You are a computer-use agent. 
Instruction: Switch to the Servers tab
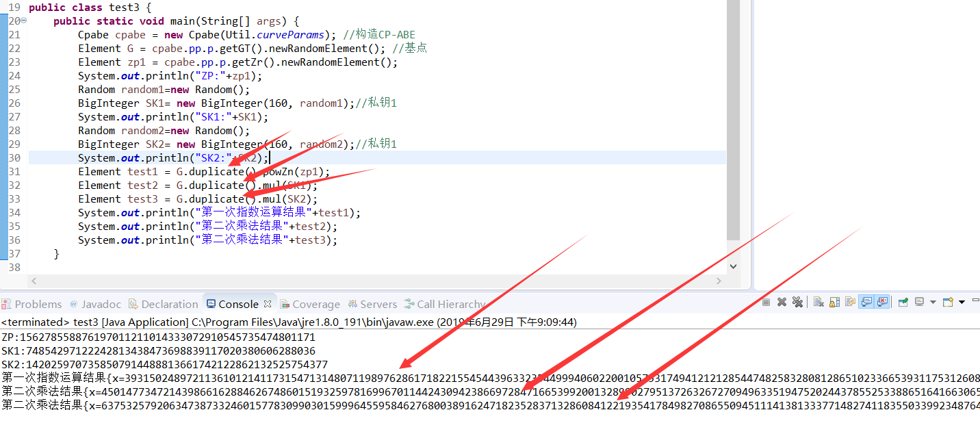pos(372,305)
